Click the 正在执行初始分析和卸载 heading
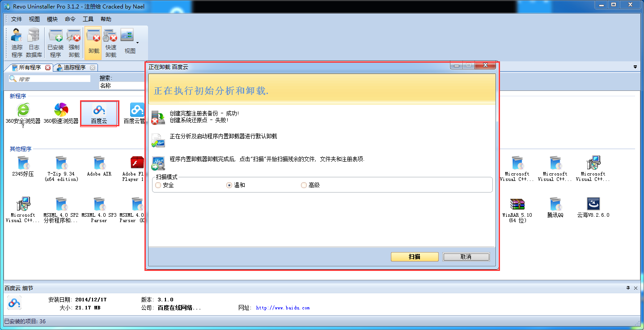Screen dimensions: 644x330 [211, 90]
